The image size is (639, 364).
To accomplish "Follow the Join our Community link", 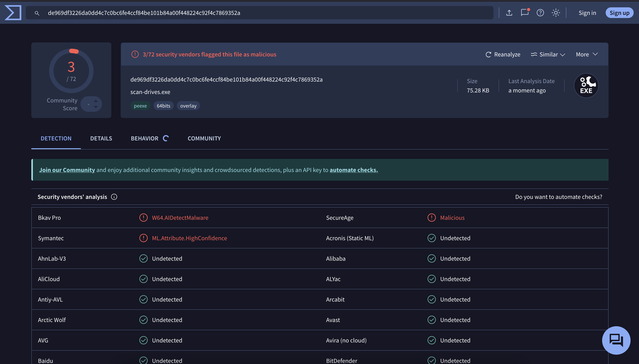I will [67, 170].
